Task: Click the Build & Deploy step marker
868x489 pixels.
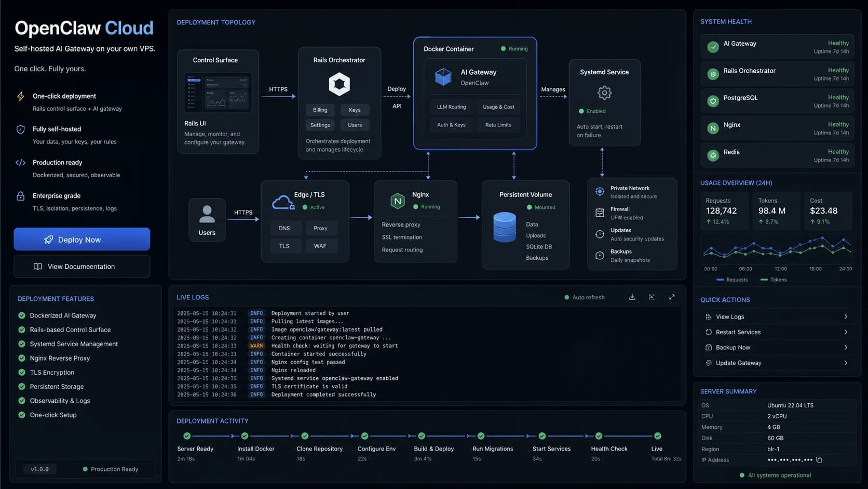Action: [422, 436]
